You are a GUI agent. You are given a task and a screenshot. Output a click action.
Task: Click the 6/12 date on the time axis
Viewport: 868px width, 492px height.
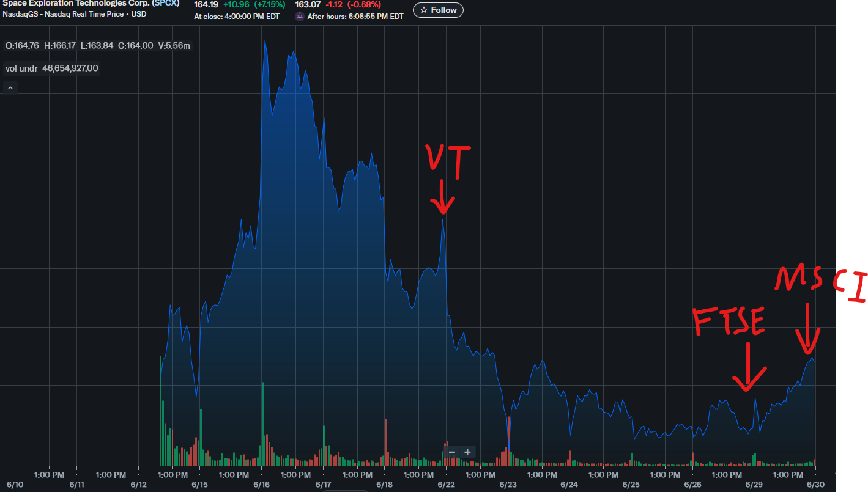click(x=138, y=485)
